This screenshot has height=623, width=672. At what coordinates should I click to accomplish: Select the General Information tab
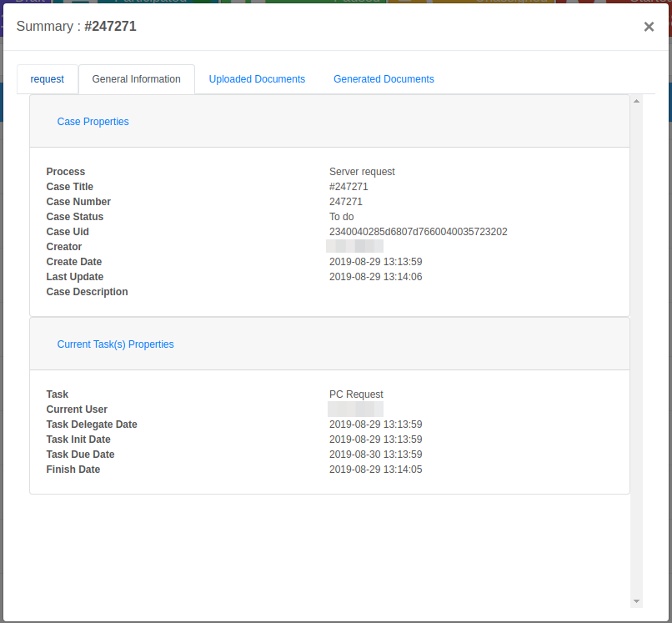coord(136,79)
